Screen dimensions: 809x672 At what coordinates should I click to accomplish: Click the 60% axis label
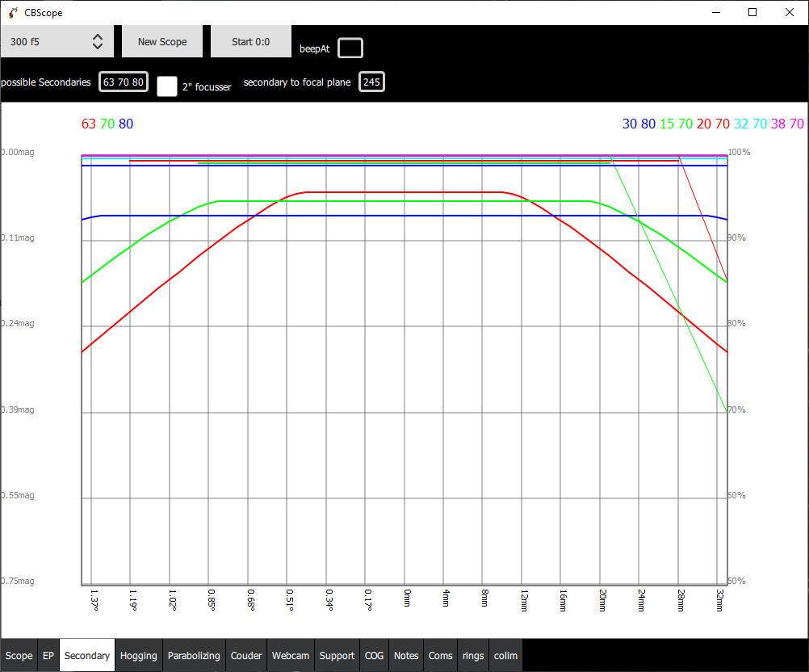737,495
